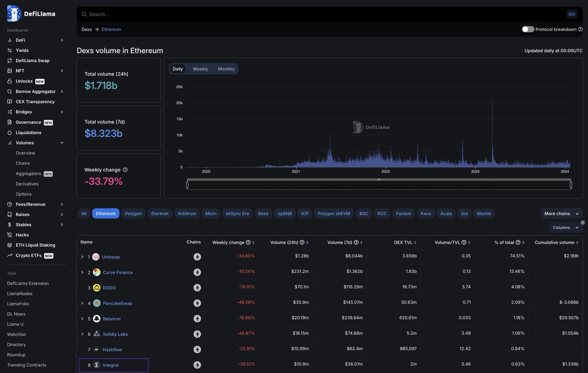This screenshot has width=588, height=373.
Task: Click the ⌘K shortcut badge
Action: (x=572, y=14)
